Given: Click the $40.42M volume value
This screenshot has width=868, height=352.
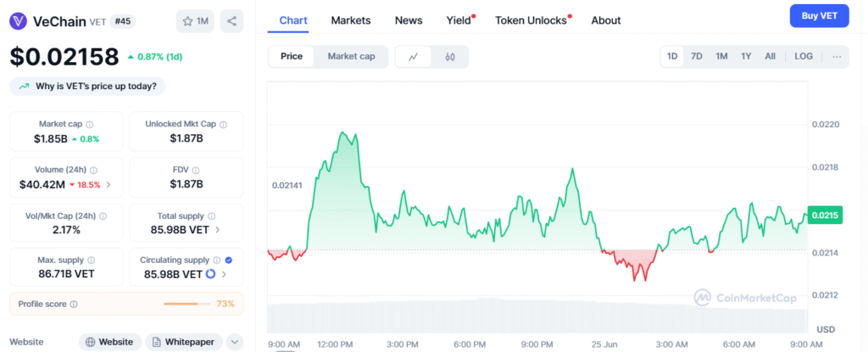Looking at the screenshot, I should pos(42,185).
